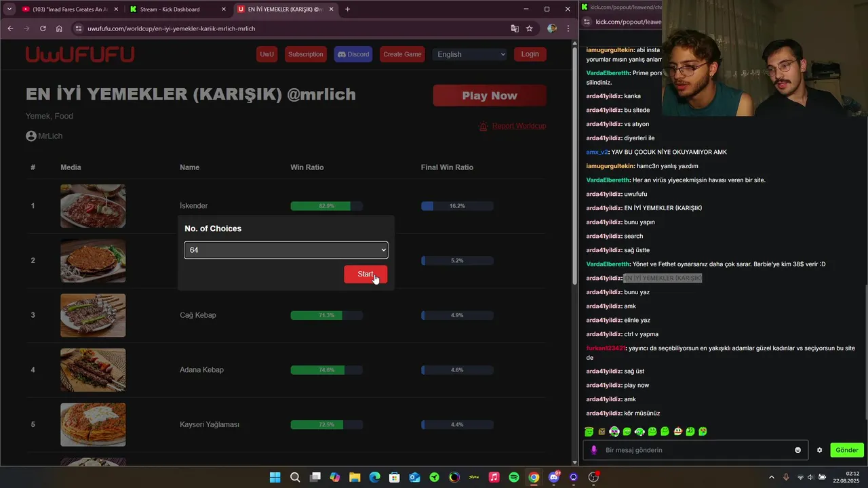Open the emoji picker in chat input
This screenshot has height=488, width=868.
coord(798,450)
